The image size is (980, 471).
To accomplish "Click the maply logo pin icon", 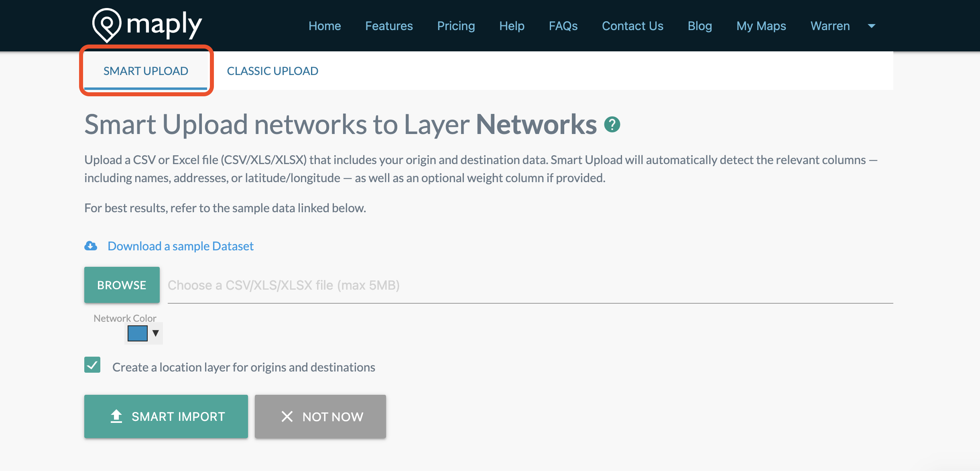I will point(107,25).
